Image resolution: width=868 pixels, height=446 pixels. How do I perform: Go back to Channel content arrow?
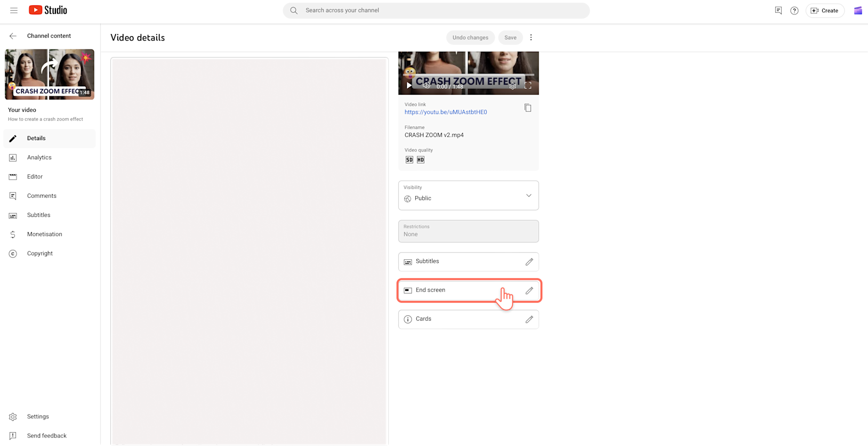[13, 36]
